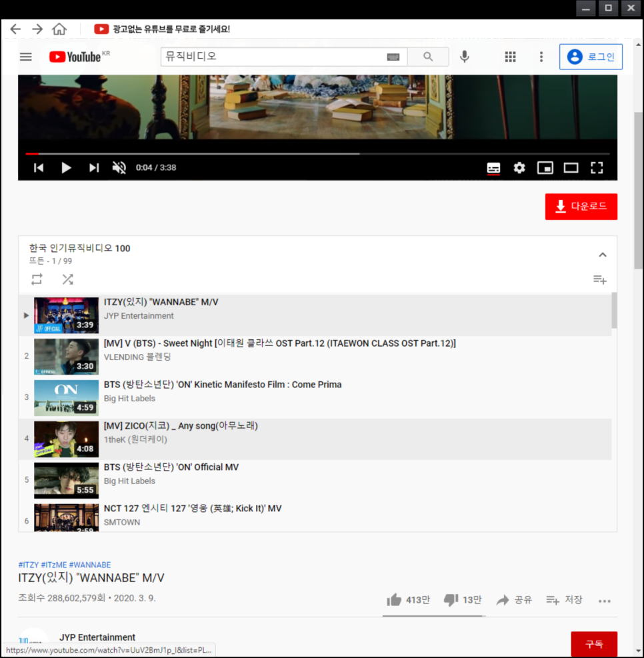
Task: Open JYP Entertainment channel name
Action: pos(97,637)
